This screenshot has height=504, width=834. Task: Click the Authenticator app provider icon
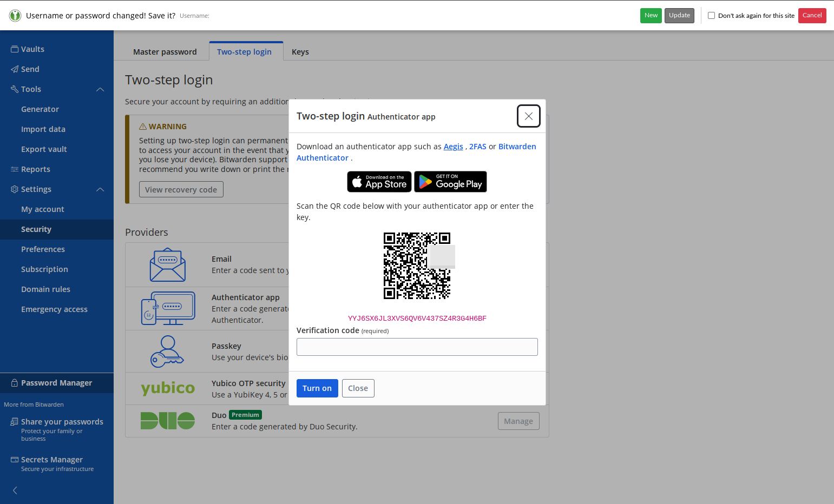click(168, 308)
